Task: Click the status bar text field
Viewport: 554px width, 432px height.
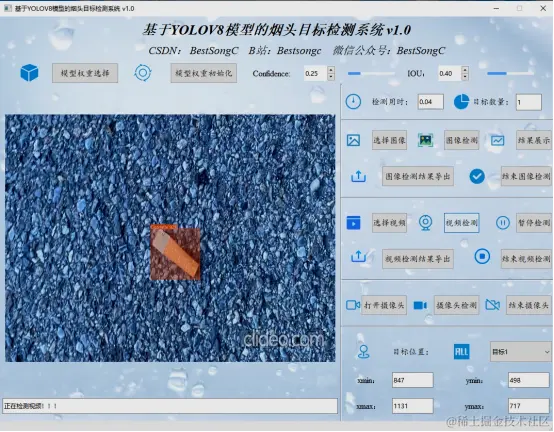Action: click(x=170, y=406)
